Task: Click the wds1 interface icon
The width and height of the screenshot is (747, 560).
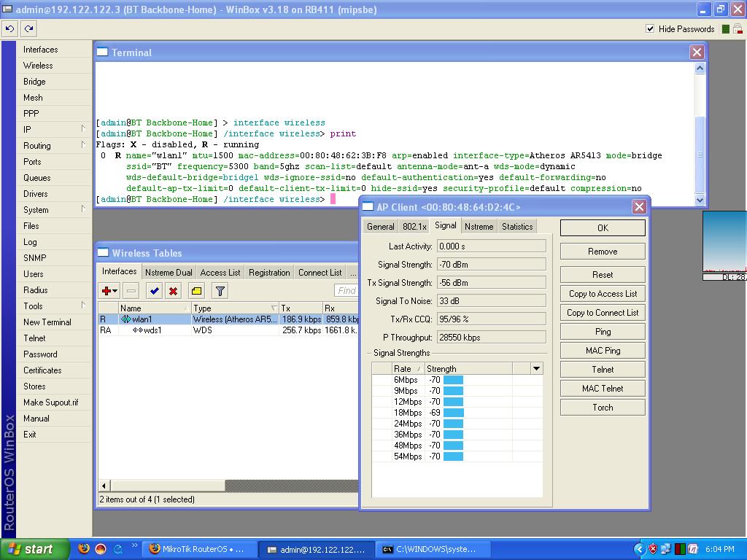Action: pos(137,330)
